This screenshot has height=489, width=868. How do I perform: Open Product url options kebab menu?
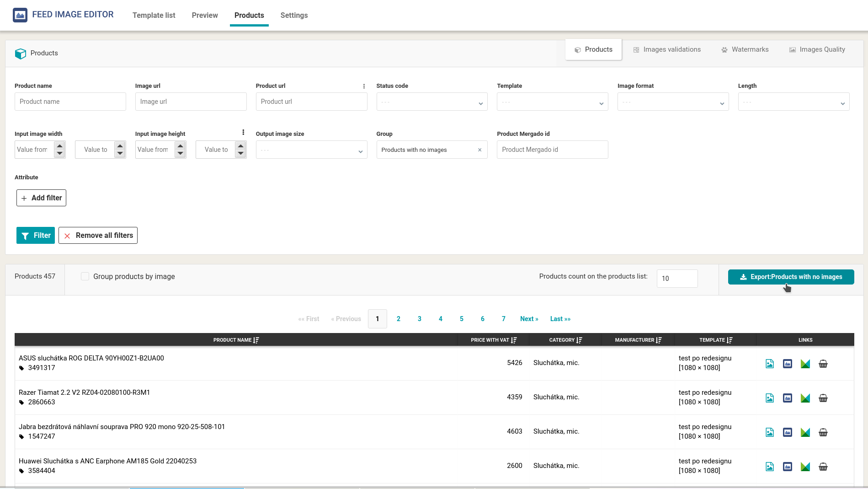[x=364, y=86]
